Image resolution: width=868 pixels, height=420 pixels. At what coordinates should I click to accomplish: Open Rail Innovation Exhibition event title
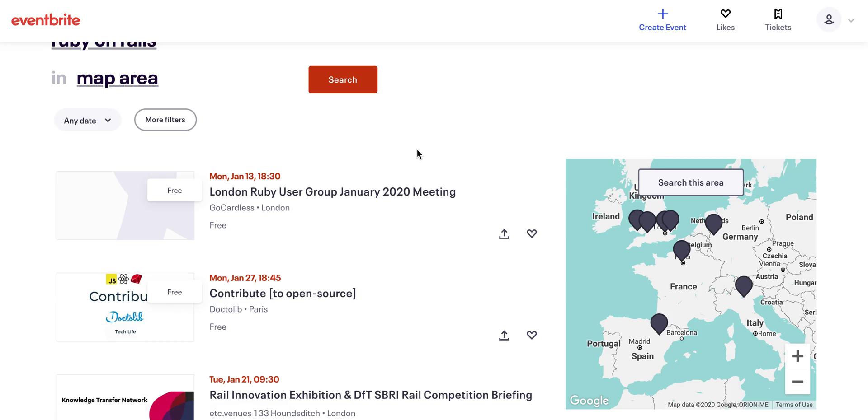click(371, 395)
